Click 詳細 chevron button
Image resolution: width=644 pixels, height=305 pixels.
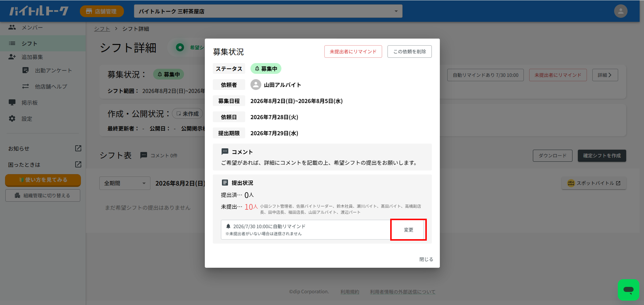point(605,75)
